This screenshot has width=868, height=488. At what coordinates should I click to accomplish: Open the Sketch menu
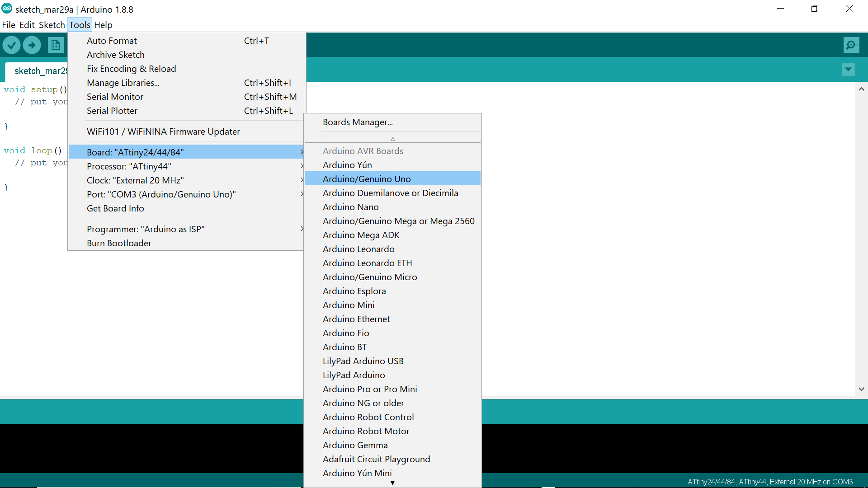point(52,25)
